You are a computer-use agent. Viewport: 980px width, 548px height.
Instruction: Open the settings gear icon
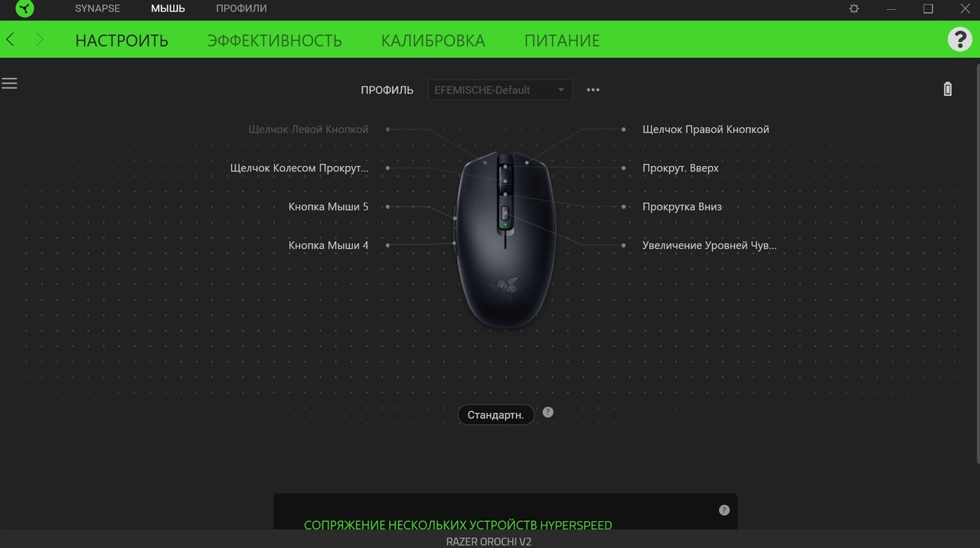pos(854,8)
